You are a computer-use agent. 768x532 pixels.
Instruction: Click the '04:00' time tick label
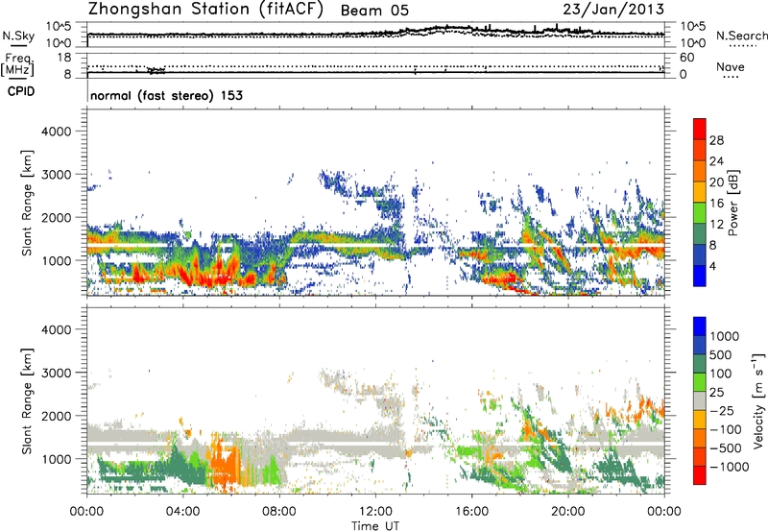182,512
